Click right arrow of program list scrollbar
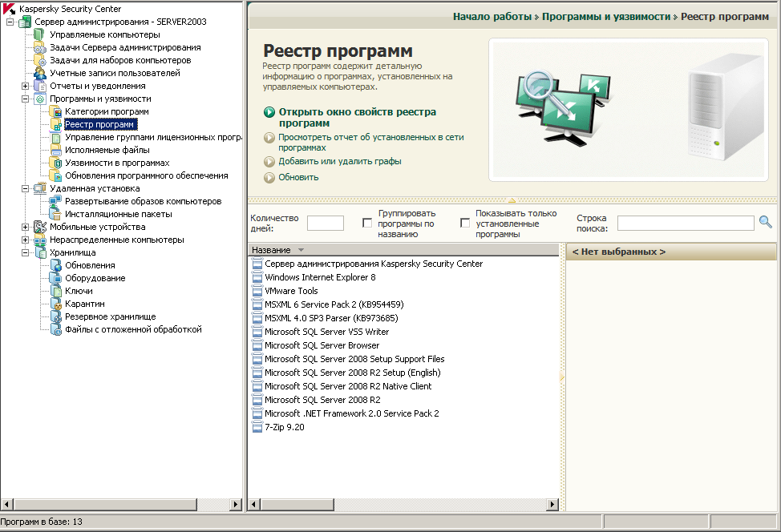781x532 pixels. (x=552, y=505)
